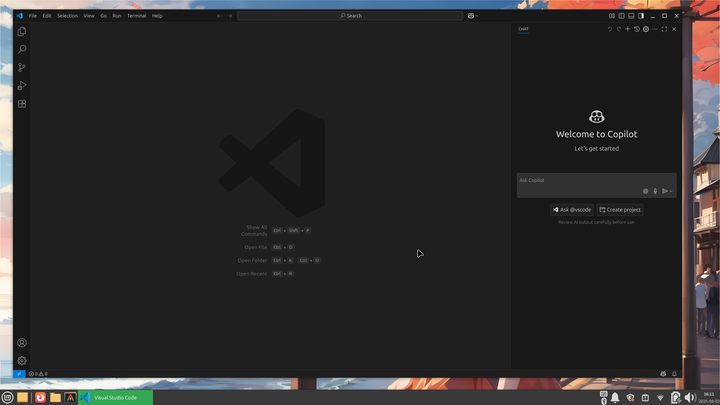
Task: Open the Accounts menu icon
Action: 22,343
